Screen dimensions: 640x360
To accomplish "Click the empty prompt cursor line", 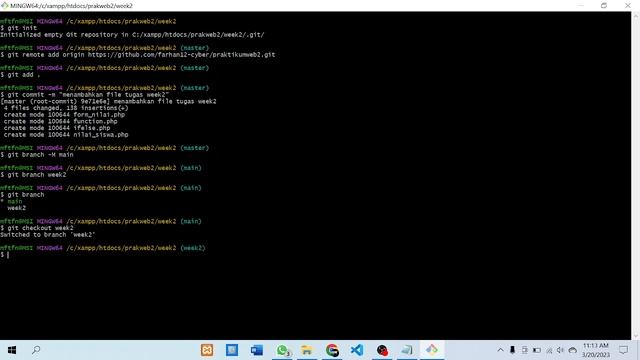I will tap(4, 255).
